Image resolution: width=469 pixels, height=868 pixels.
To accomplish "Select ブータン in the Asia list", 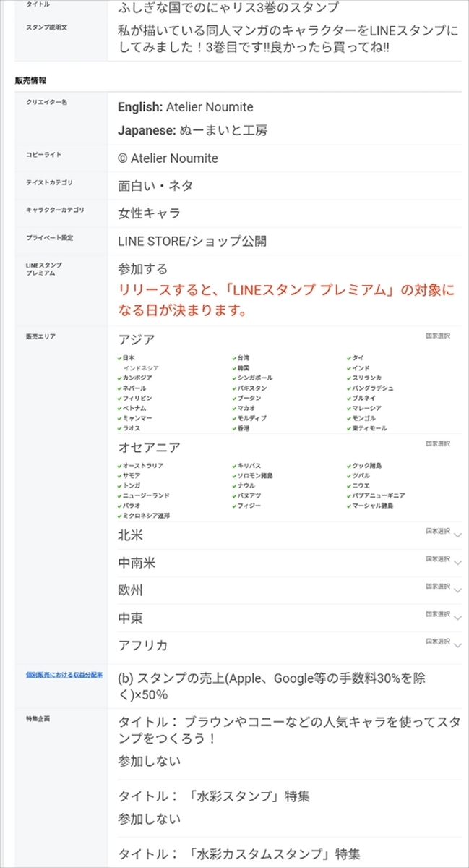I will (247, 399).
